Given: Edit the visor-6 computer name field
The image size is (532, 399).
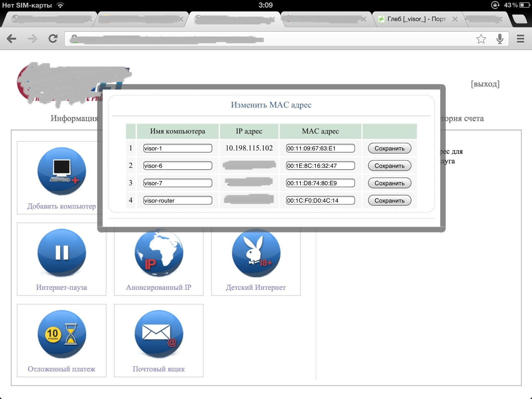Looking at the screenshot, I should (x=178, y=166).
